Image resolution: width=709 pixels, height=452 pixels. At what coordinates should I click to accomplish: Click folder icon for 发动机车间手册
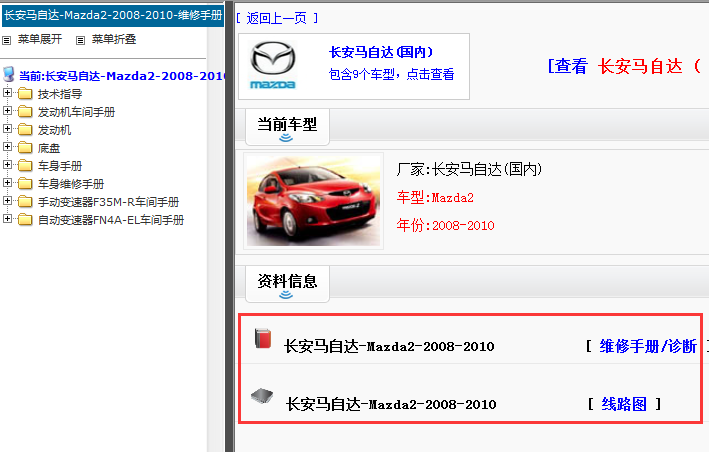(25, 112)
